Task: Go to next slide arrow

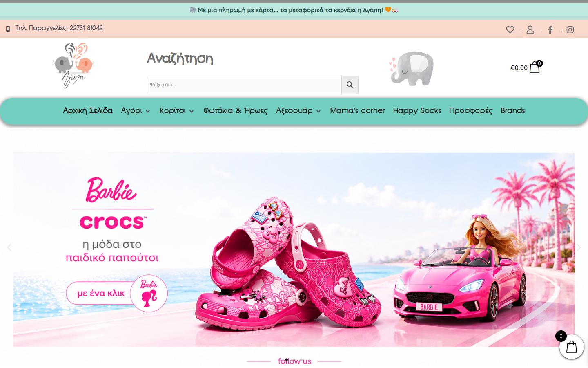Action: [579, 247]
